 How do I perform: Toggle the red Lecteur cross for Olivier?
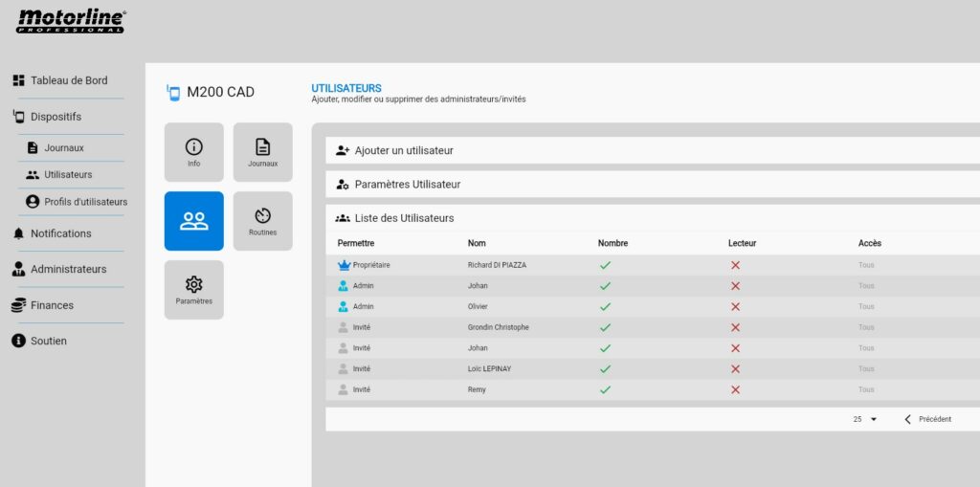735,306
